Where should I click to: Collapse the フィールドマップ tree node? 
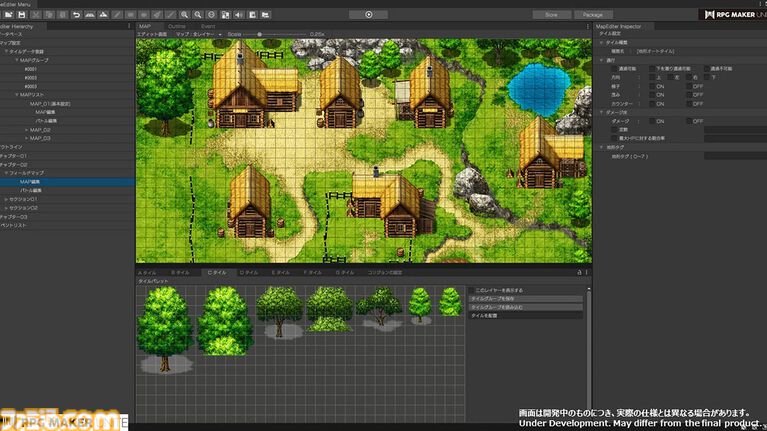tap(6, 173)
